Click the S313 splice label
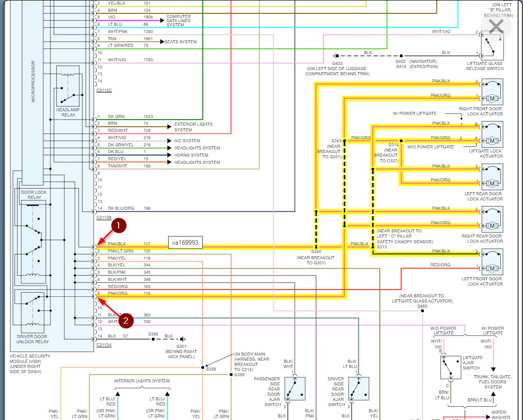Viewport: 523px width, 420px height. pos(382,247)
